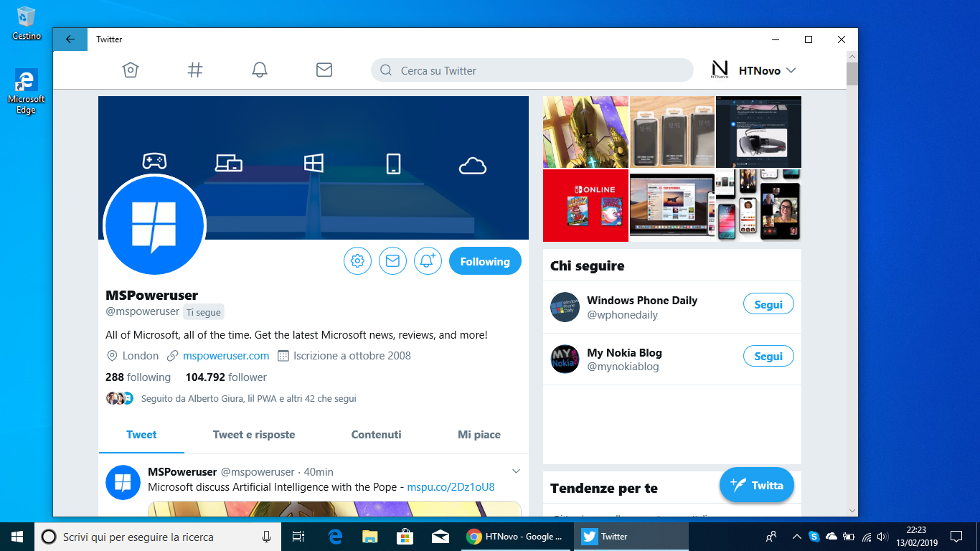The image size is (980, 551).
Task: Click the taskbar microphone icon
Action: click(x=266, y=536)
